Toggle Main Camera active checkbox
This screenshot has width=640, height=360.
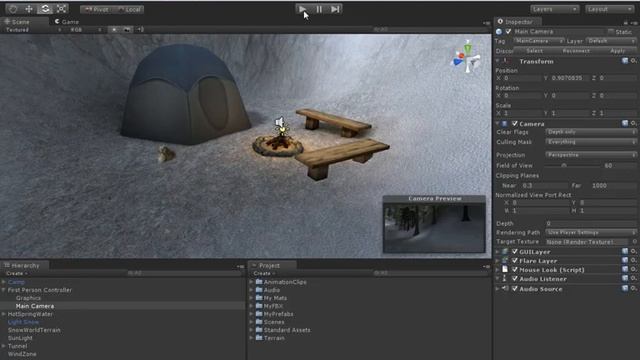508,31
